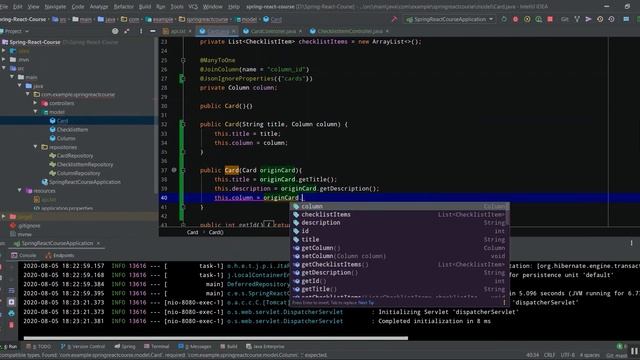Collapse the main folder in project tree
Image resolution: width=640 pixels, height=360 pixels.
click(x=12, y=77)
